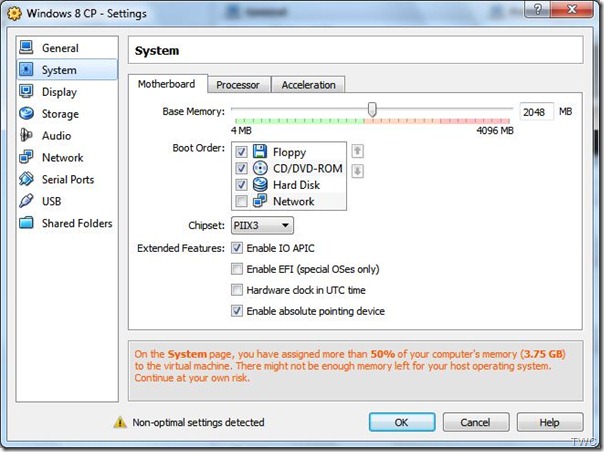Check Network in boot order

[x=242, y=201]
